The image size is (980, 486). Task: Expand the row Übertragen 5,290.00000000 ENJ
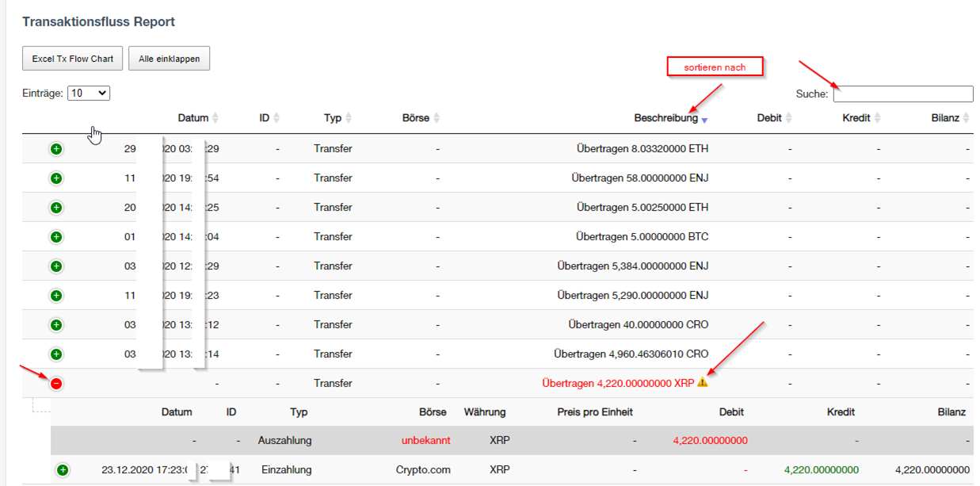pos(56,296)
